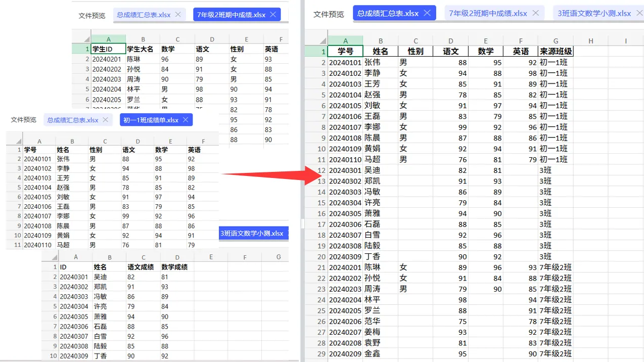Select column G header above 来源班级

pos(556,41)
